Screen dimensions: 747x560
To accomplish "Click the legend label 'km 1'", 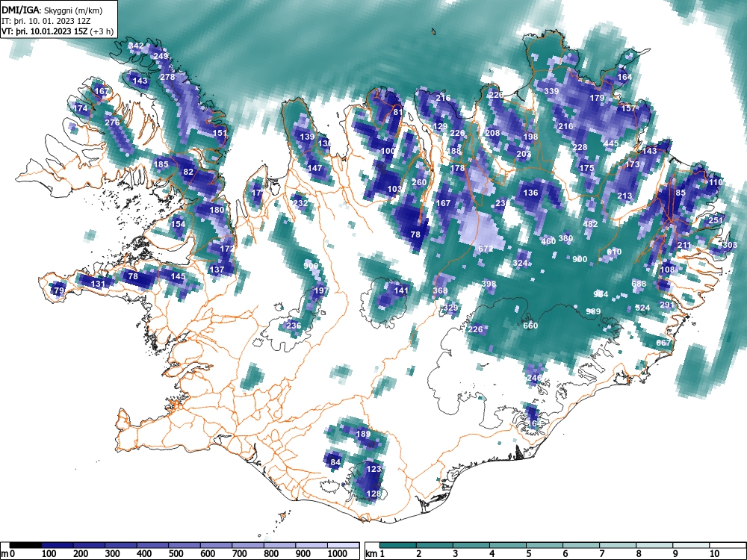I will (x=375, y=554).
